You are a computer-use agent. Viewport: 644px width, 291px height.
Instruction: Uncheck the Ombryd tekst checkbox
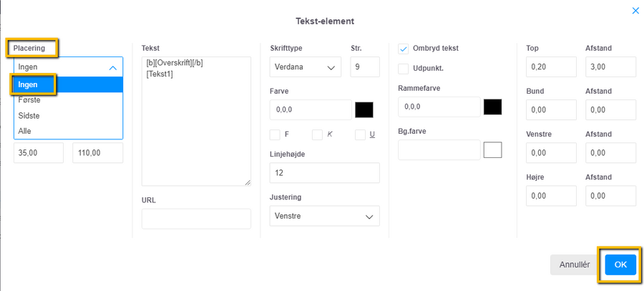(x=404, y=49)
